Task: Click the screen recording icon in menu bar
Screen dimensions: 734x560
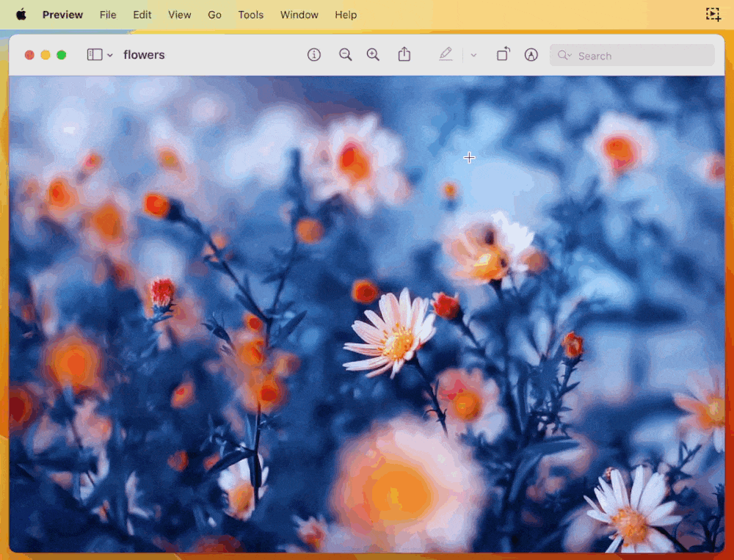Action: pos(713,15)
